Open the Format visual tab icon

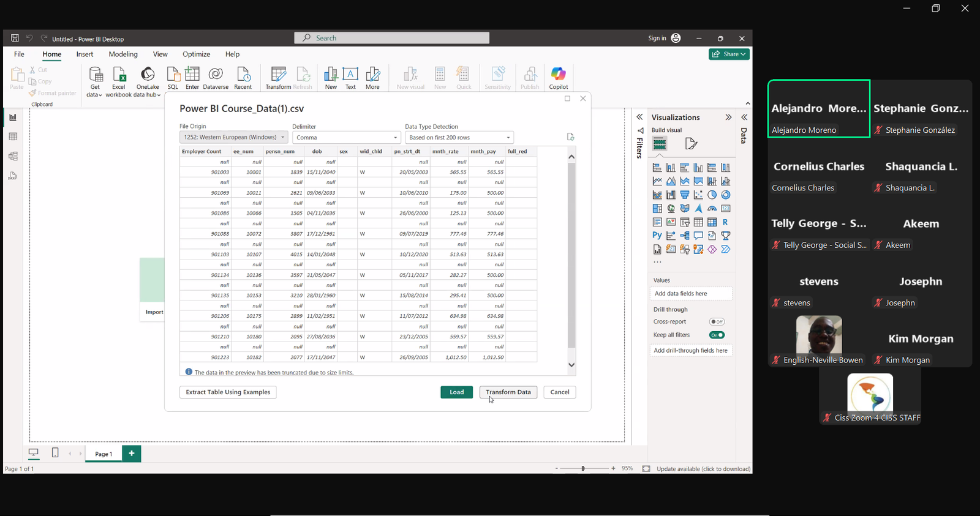coord(692,144)
